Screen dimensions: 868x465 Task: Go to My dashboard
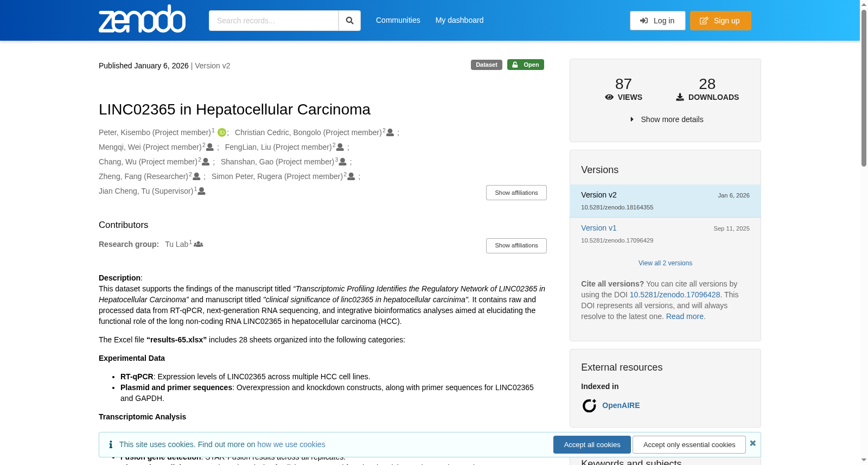[x=459, y=20]
